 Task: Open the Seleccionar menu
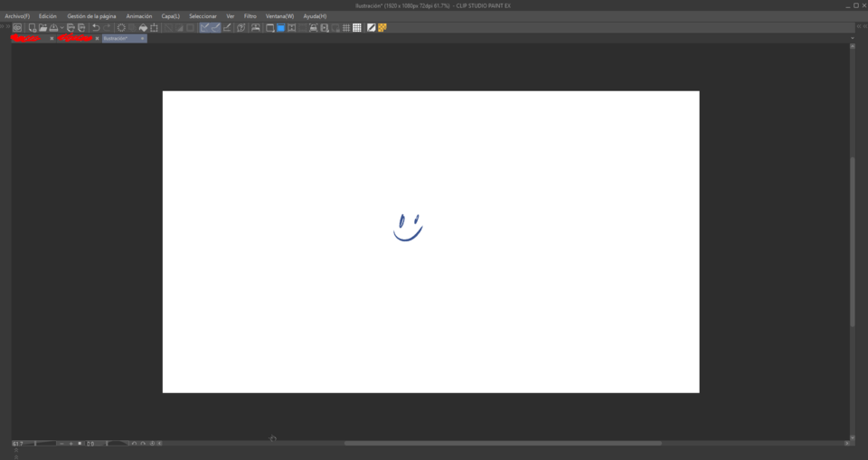tap(203, 16)
